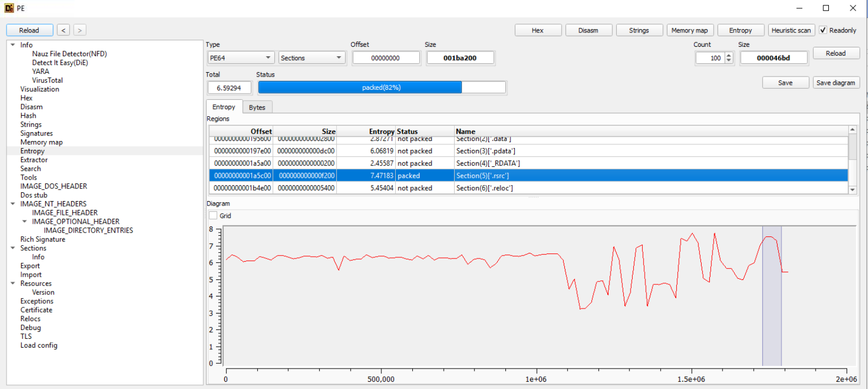
Task: Open the PE64 type dropdown
Action: 240,58
